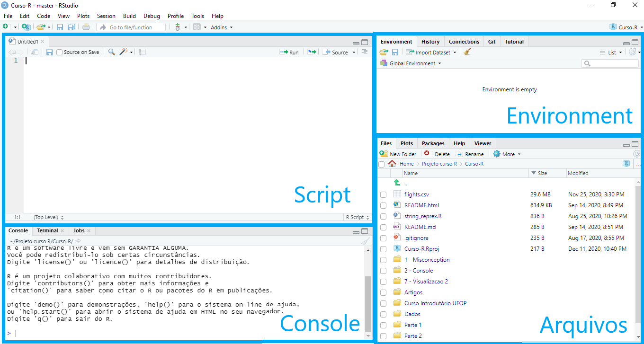
Task: Click the Run button
Action: 289,53
